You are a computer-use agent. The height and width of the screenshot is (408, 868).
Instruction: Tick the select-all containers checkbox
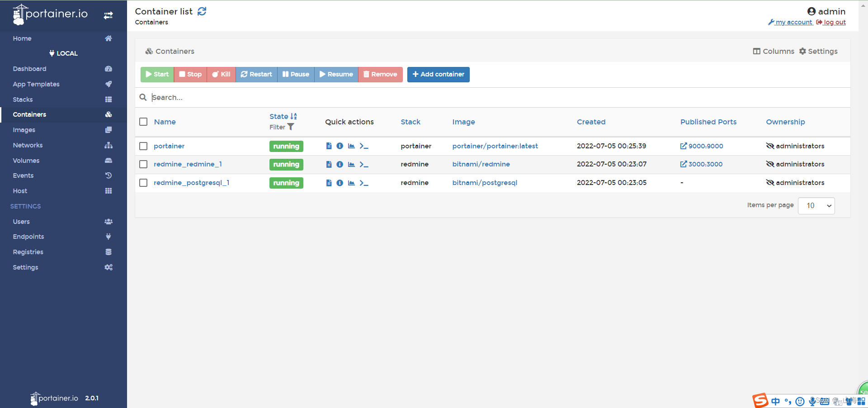(143, 122)
